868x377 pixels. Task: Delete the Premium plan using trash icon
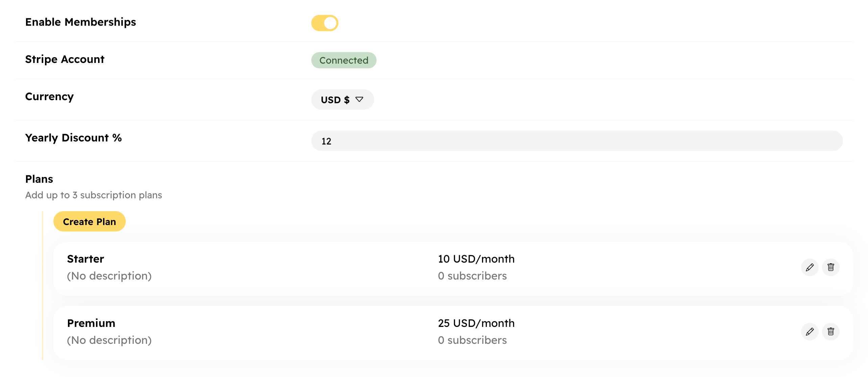tap(830, 332)
